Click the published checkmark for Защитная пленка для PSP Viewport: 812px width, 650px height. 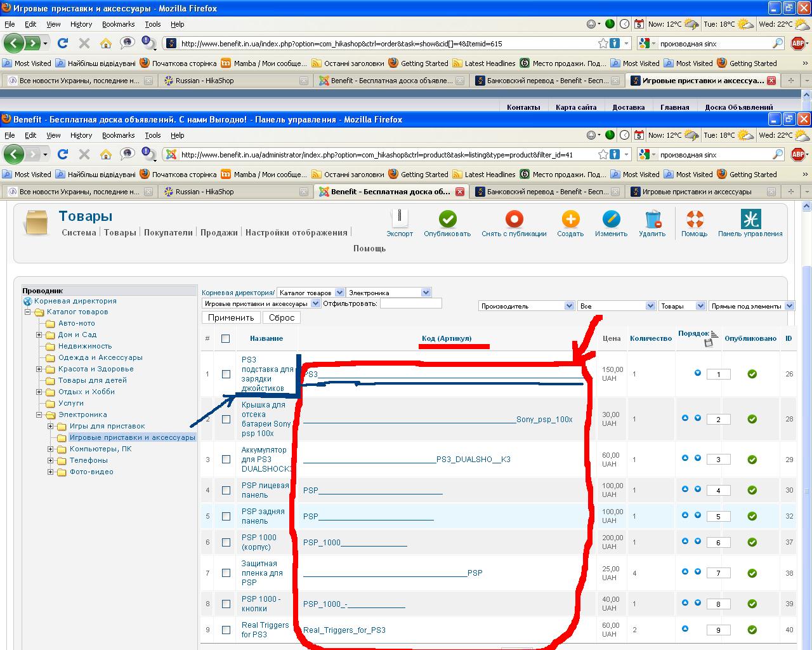tap(752, 573)
